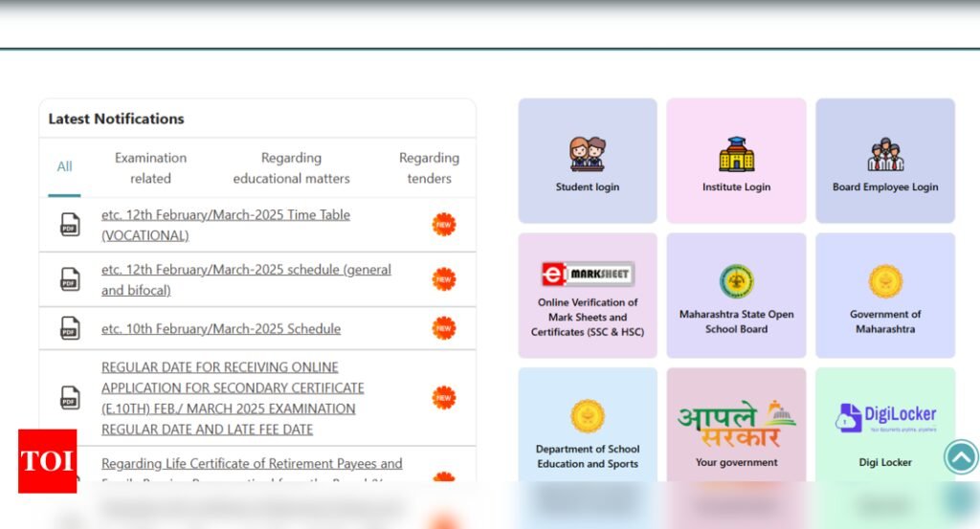
Task: Open the etc. 10th February/March-2025 Schedule link
Action: pyautogui.click(x=221, y=328)
